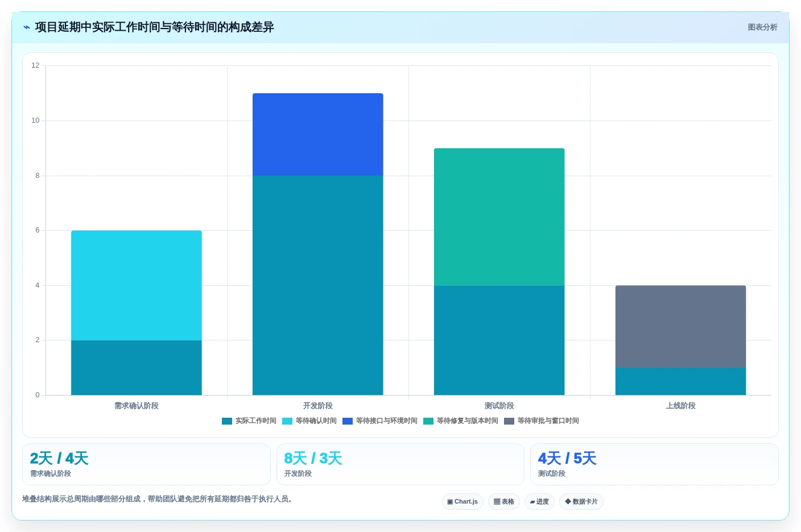Click the 等待确认时间 legend color box
801x532 pixels.
[x=287, y=421]
